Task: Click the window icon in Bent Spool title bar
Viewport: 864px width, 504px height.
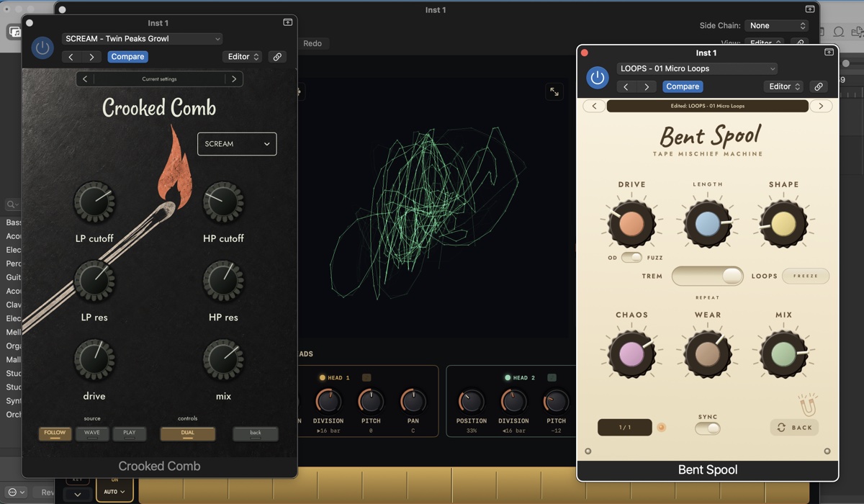Action: click(829, 53)
